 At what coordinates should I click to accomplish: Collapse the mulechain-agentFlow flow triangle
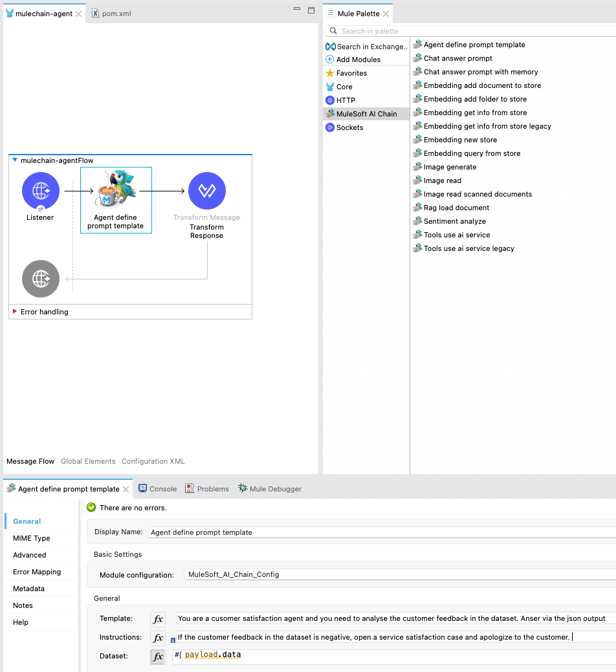[x=15, y=160]
